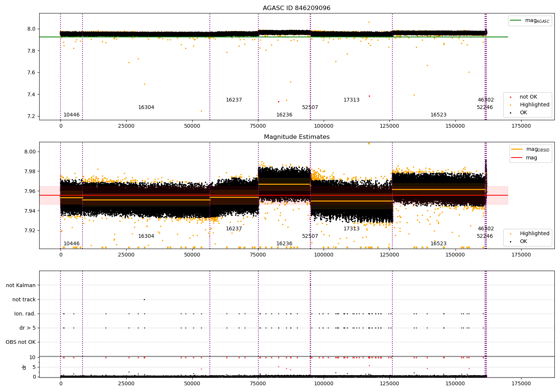
Task: Click the rotated 'dr' y-axis label
Action: point(24,367)
